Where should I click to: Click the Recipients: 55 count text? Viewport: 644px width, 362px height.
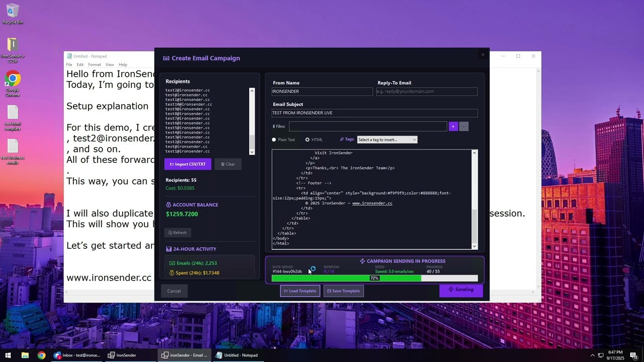tap(181, 180)
